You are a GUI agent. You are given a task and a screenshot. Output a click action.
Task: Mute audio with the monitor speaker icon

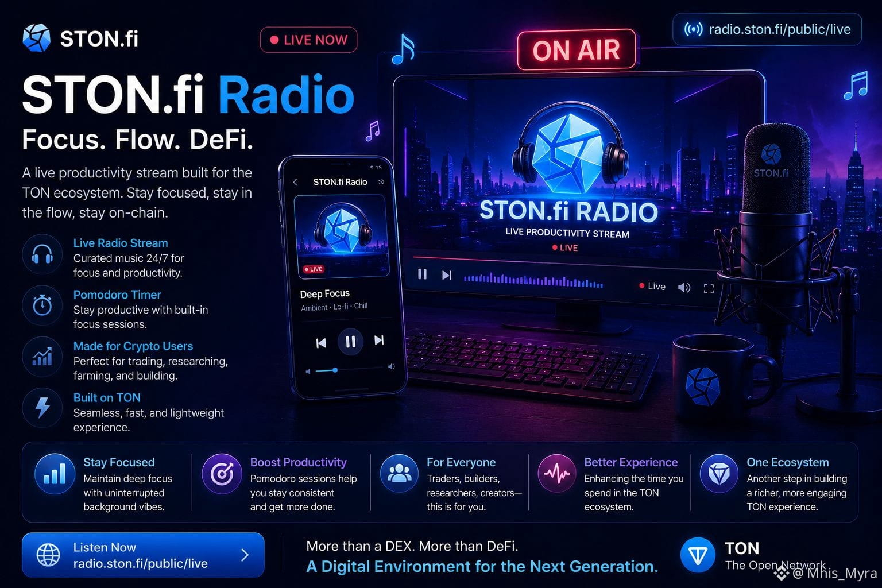(684, 287)
